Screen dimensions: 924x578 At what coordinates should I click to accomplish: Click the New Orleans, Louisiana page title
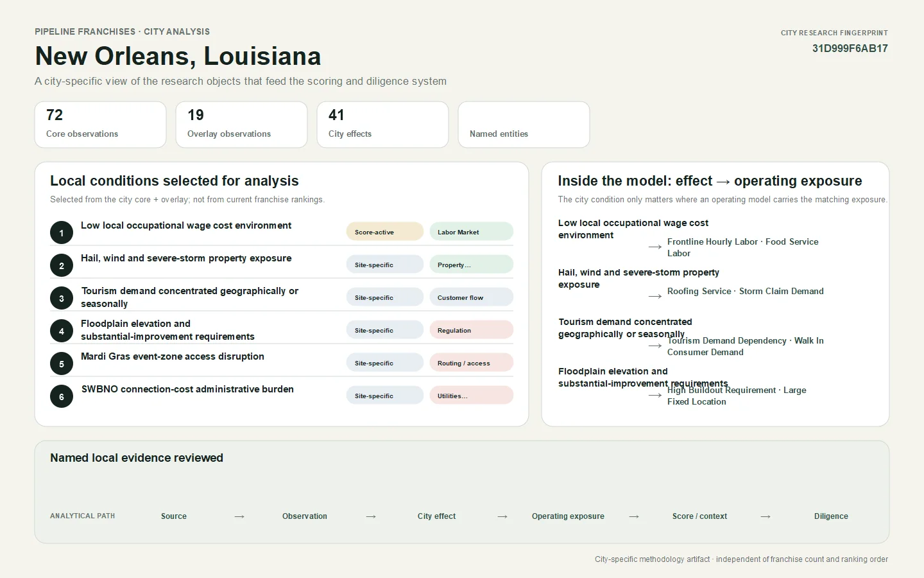(x=178, y=57)
